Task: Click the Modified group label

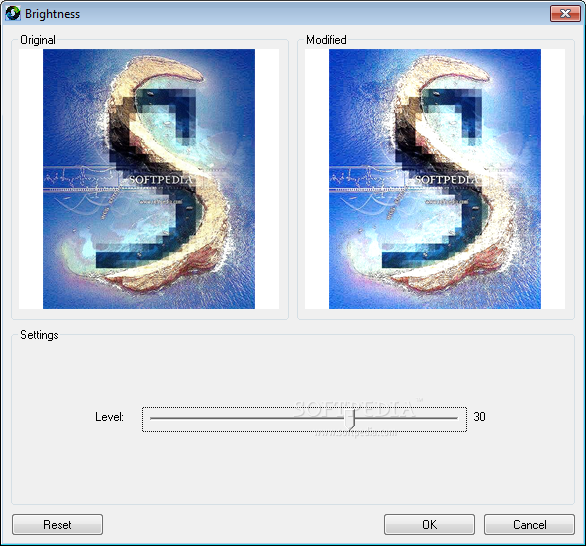Action: [326, 40]
